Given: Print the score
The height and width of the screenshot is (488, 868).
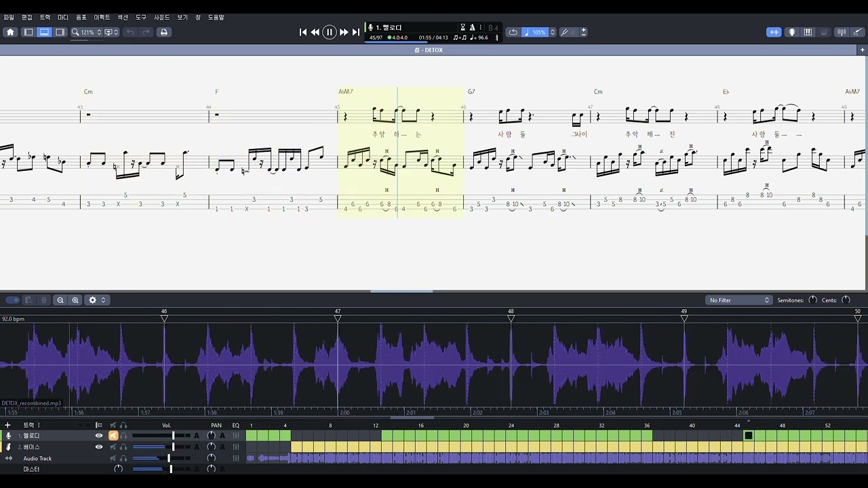Looking at the screenshot, I should [163, 32].
